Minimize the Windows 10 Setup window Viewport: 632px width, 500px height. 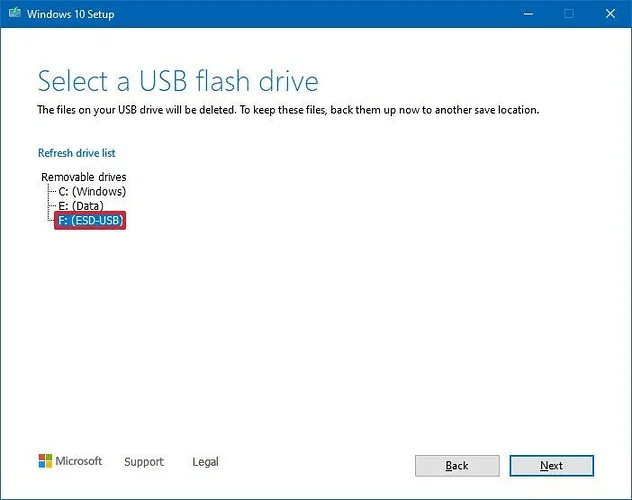coord(528,14)
